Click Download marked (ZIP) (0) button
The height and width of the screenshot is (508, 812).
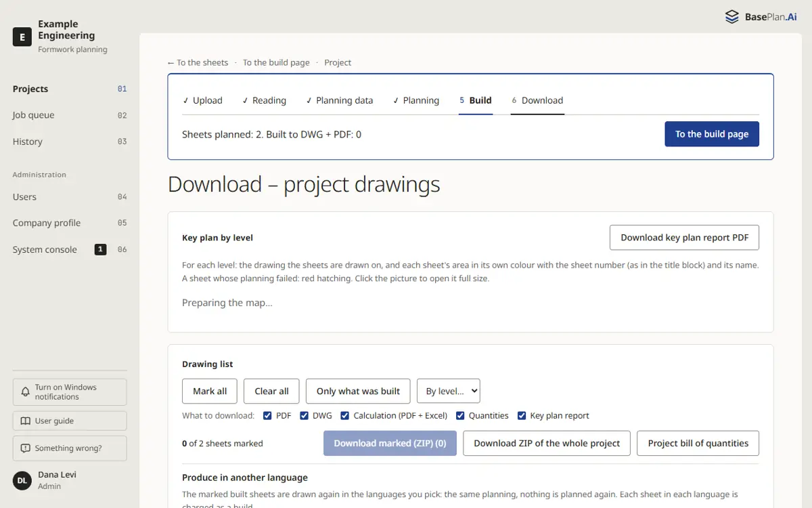coord(390,443)
